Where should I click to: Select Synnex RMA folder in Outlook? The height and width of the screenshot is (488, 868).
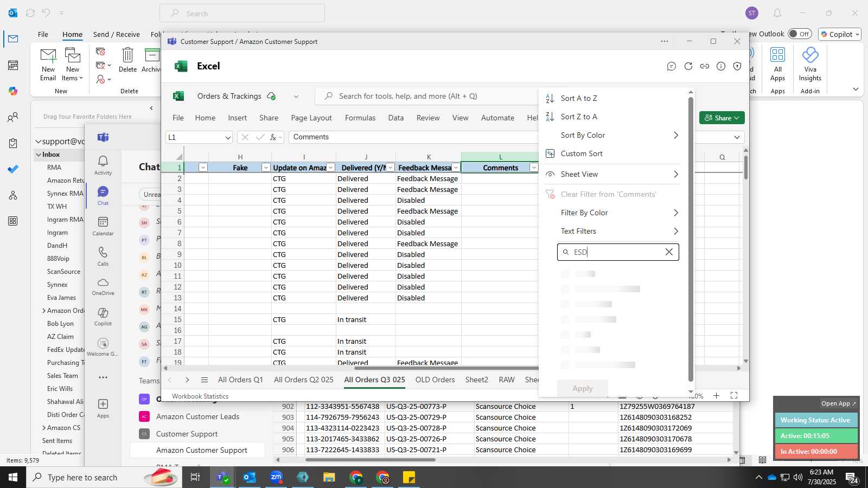tap(65, 194)
